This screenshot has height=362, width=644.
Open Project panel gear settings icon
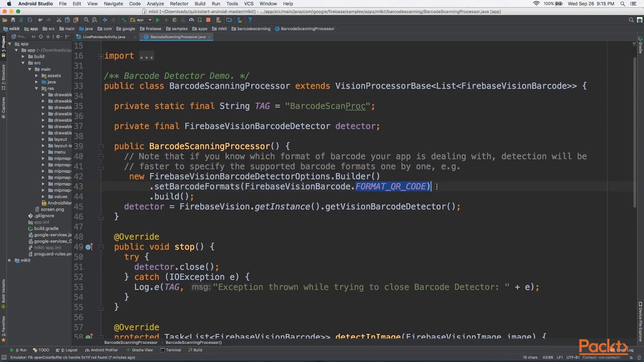point(58,37)
